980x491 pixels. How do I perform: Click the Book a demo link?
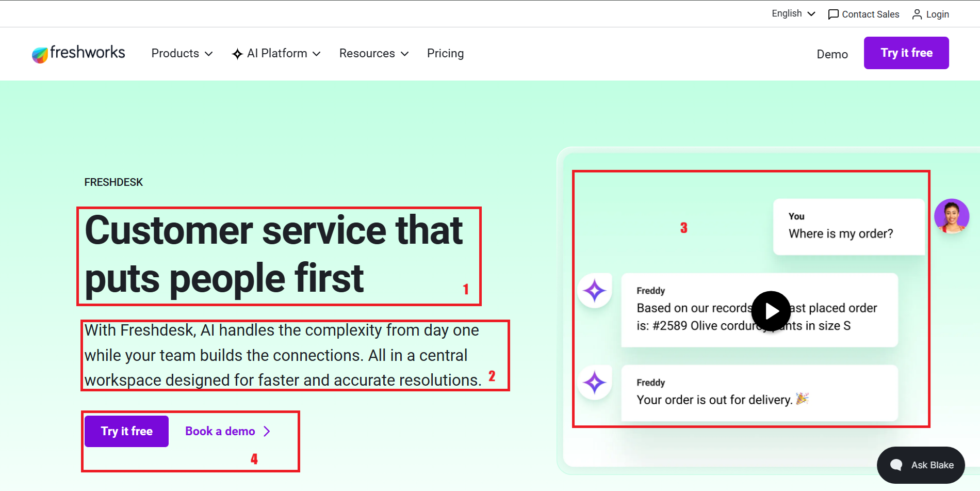pyautogui.click(x=228, y=431)
